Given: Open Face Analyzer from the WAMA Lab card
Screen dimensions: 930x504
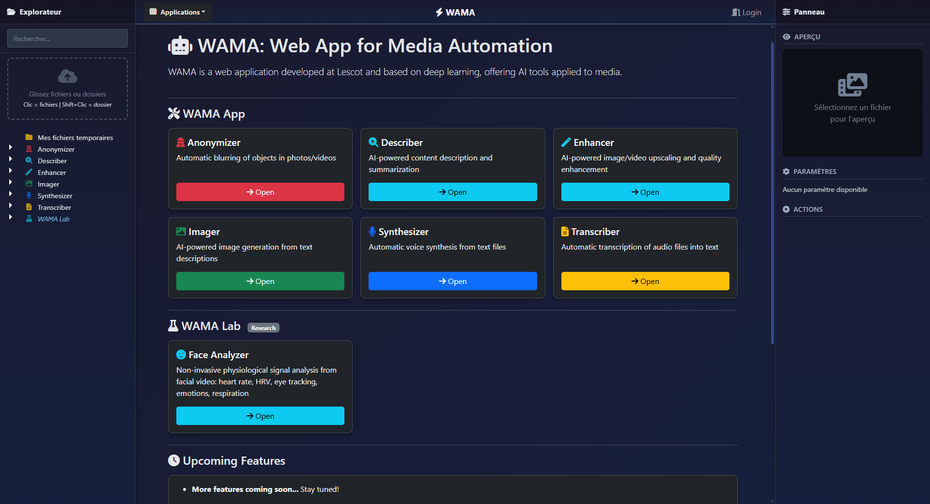Looking at the screenshot, I should (260, 416).
